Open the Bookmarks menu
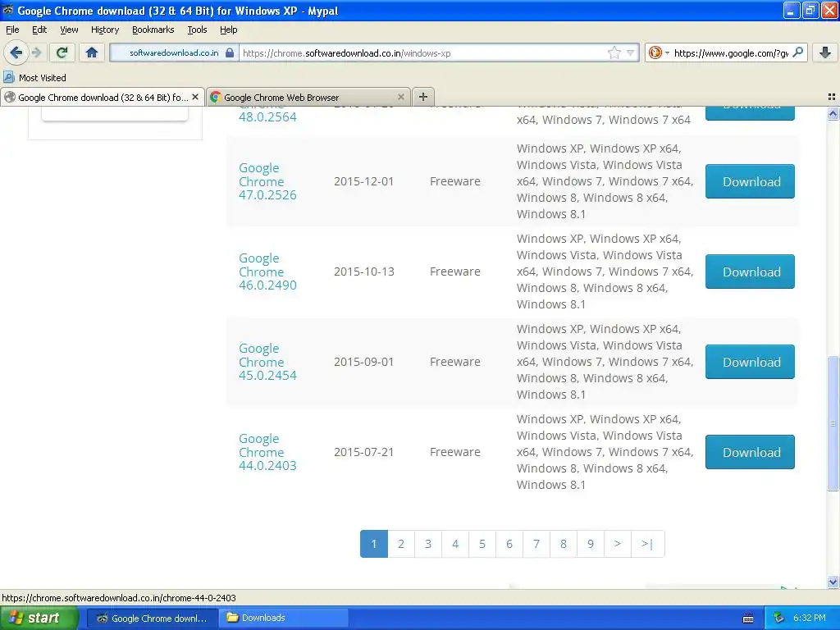 [x=153, y=30]
